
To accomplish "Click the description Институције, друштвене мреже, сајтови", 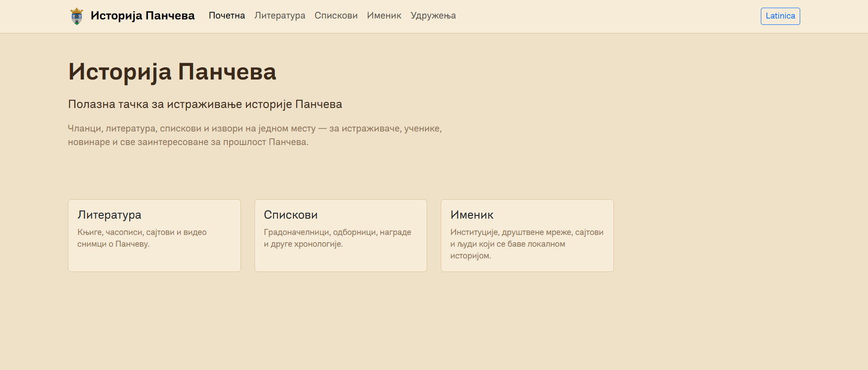I will (x=527, y=244).
